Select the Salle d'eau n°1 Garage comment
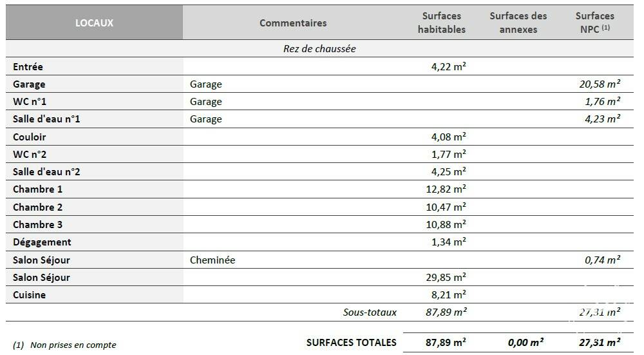The image size is (644, 355). (x=206, y=119)
